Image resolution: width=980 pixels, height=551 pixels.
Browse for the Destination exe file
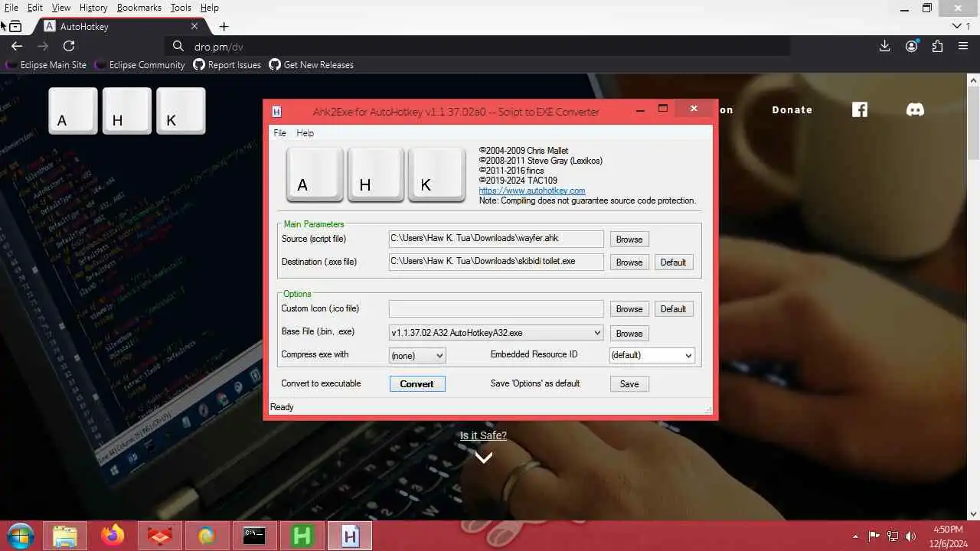[x=629, y=262]
